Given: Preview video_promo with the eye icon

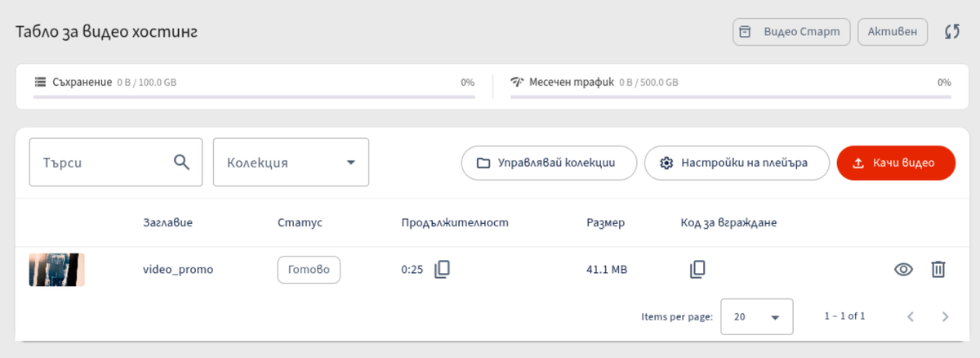Looking at the screenshot, I should tap(903, 269).
